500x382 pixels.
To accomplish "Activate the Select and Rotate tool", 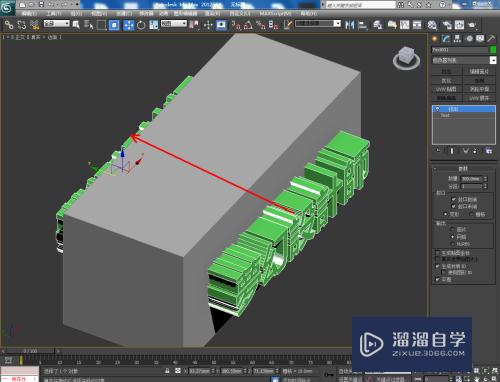I will tap(141, 25).
